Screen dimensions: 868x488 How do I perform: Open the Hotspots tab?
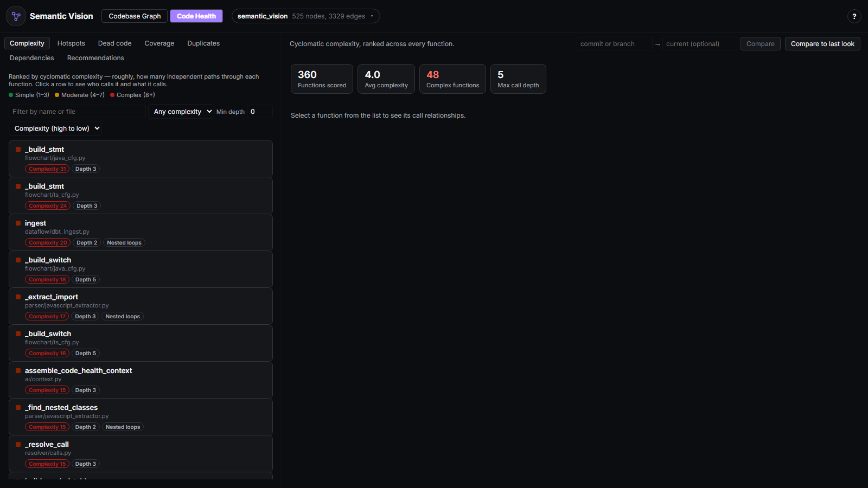tap(71, 43)
